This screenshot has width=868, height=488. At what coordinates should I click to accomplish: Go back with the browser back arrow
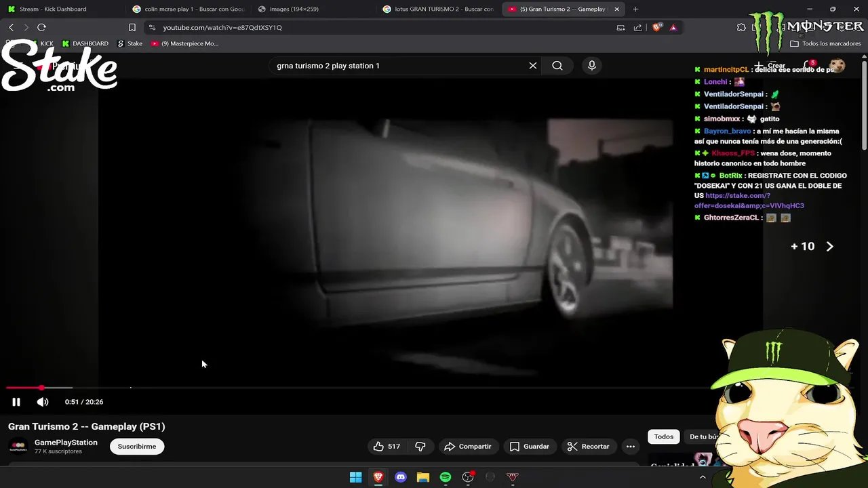point(12,27)
